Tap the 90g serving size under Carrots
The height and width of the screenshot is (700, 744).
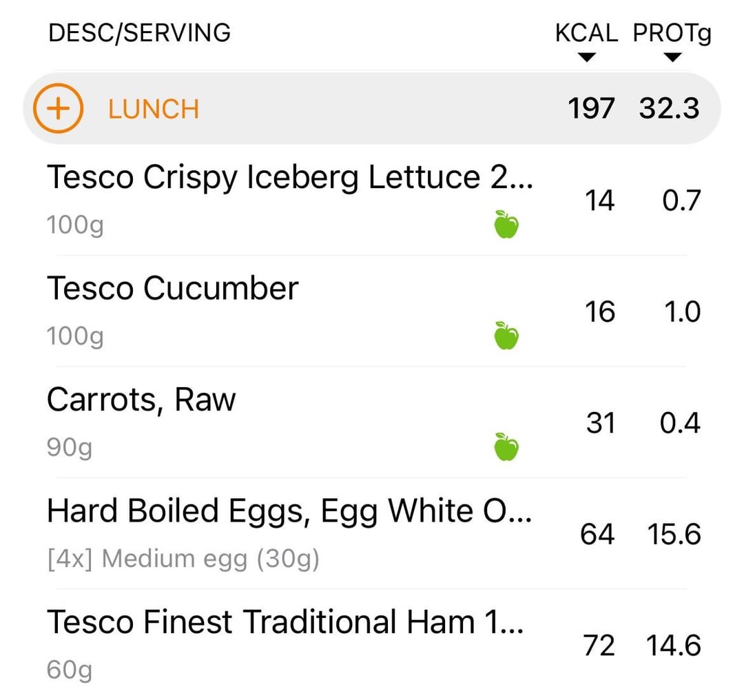click(x=70, y=448)
